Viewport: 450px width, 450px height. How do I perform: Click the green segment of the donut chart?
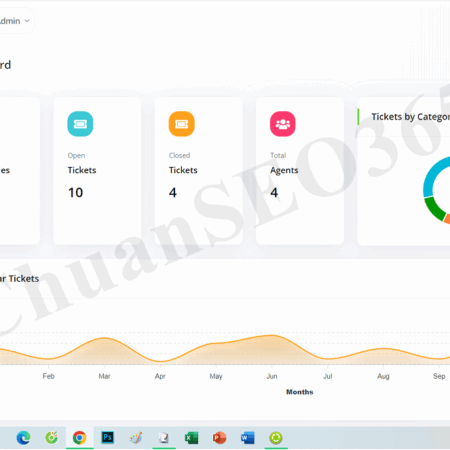[434, 209]
